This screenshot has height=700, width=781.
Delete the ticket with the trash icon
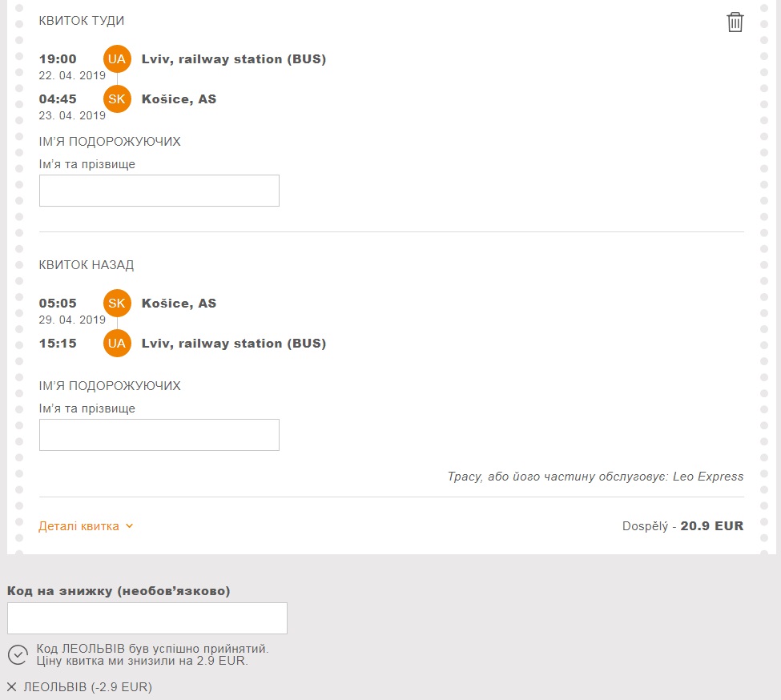click(735, 22)
